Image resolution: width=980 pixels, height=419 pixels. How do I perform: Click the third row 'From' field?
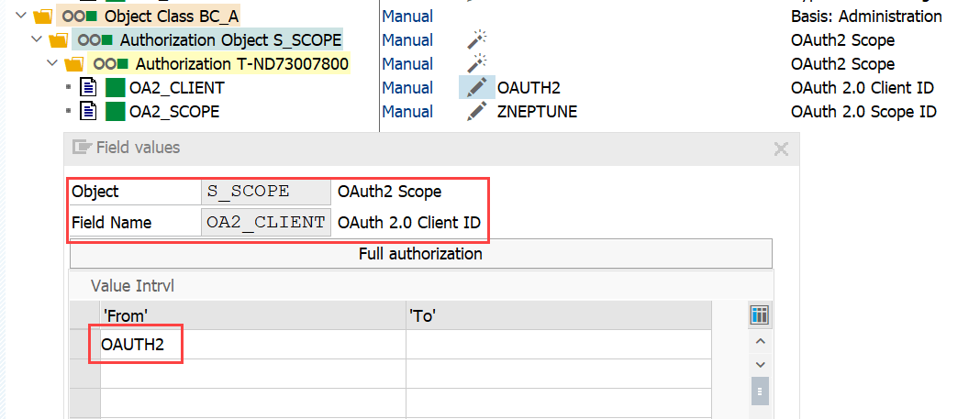tap(252, 402)
